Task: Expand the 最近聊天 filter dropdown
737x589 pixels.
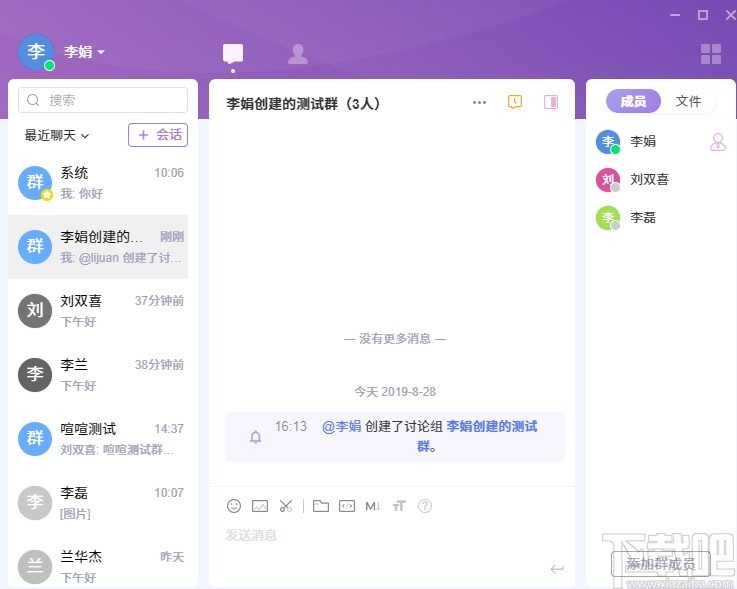Action: [x=57, y=135]
